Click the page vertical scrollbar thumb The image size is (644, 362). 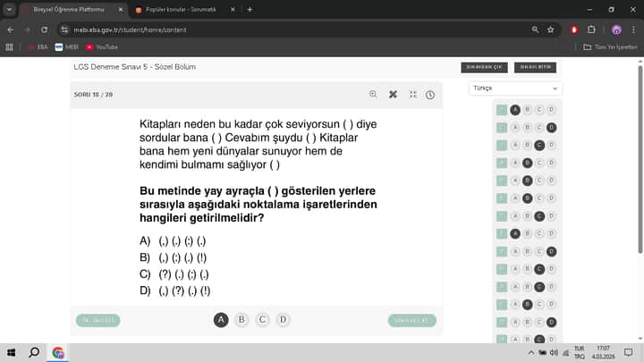pos(640,160)
